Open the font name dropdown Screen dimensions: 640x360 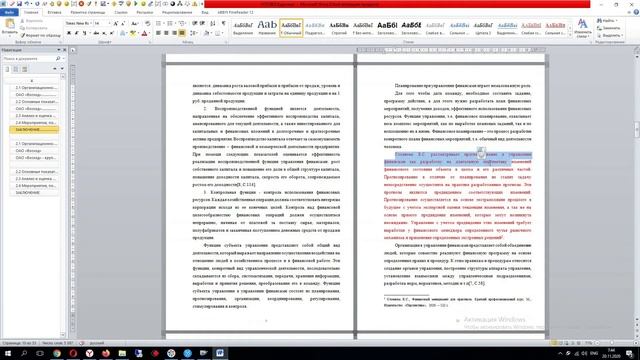(91, 24)
